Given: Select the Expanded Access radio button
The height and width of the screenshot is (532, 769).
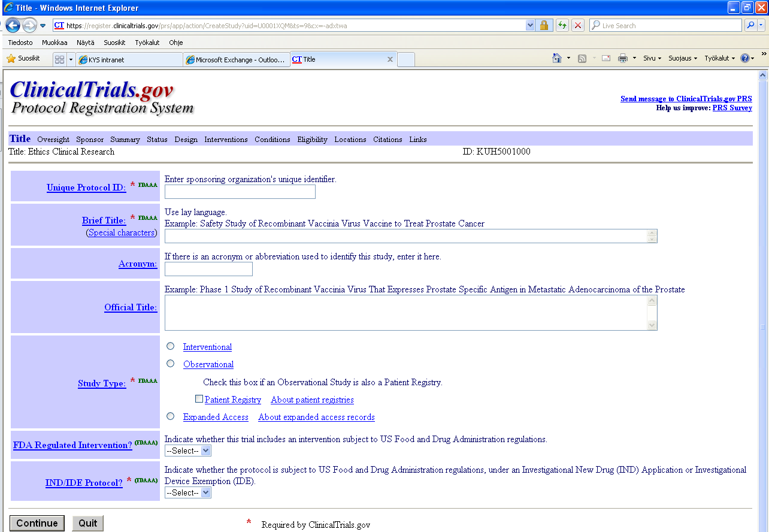Looking at the screenshot, I should (171, 416).
